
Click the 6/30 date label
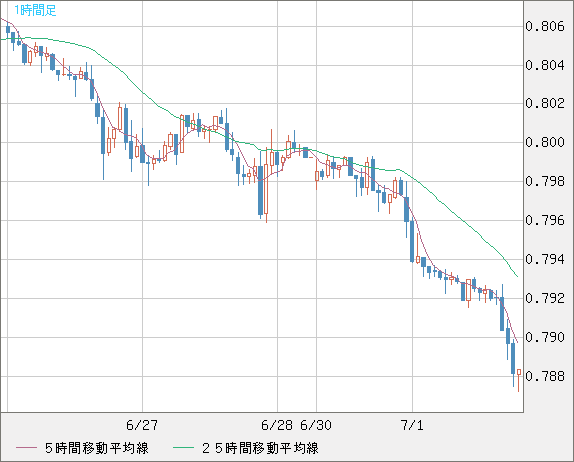pyautogui.click(x=316, y=425)
